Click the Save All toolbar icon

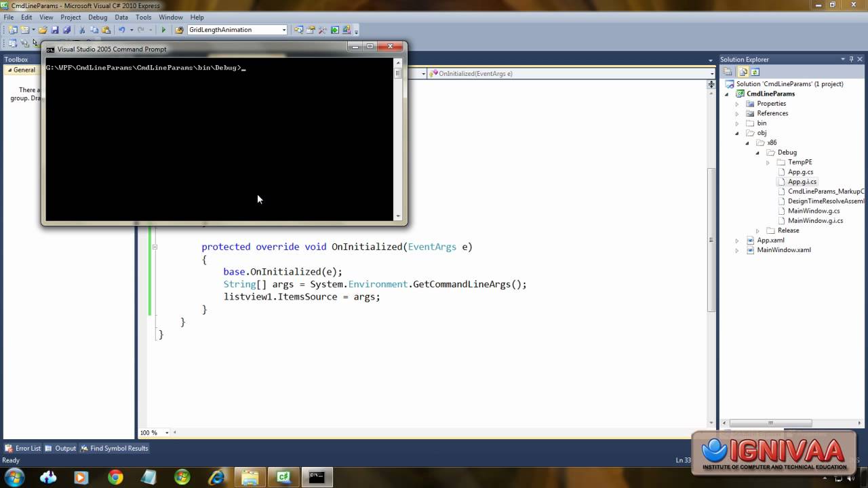click(x=66, y=30)
